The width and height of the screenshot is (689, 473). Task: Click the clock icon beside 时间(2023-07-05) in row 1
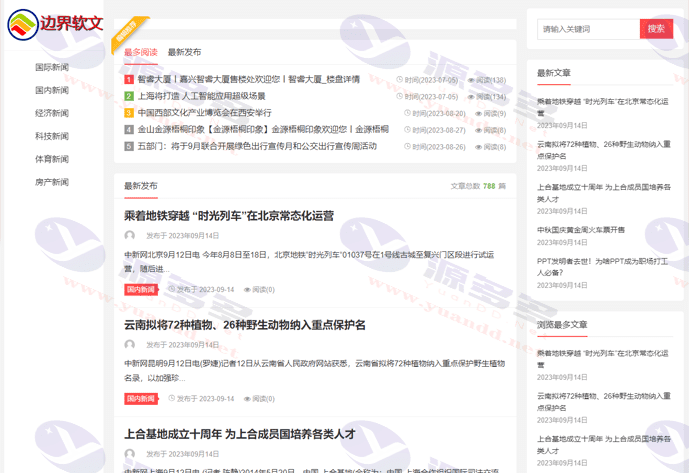(399, 80)
